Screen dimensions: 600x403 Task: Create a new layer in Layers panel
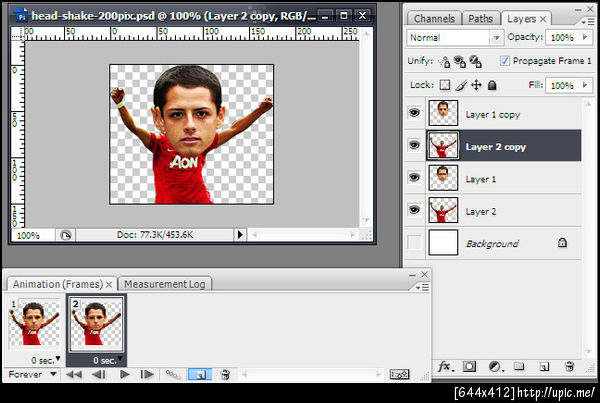pos(544,367)
